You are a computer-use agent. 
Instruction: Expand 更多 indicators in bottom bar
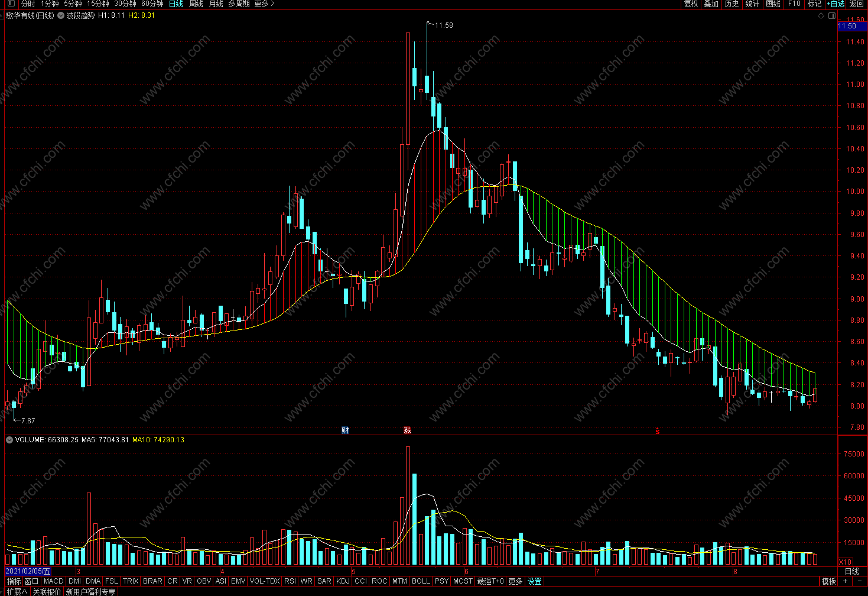click(x=515, y=581)
